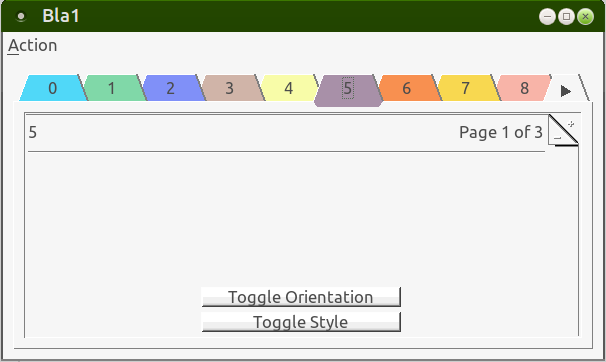Open the tan tab 3

[230, 88]
